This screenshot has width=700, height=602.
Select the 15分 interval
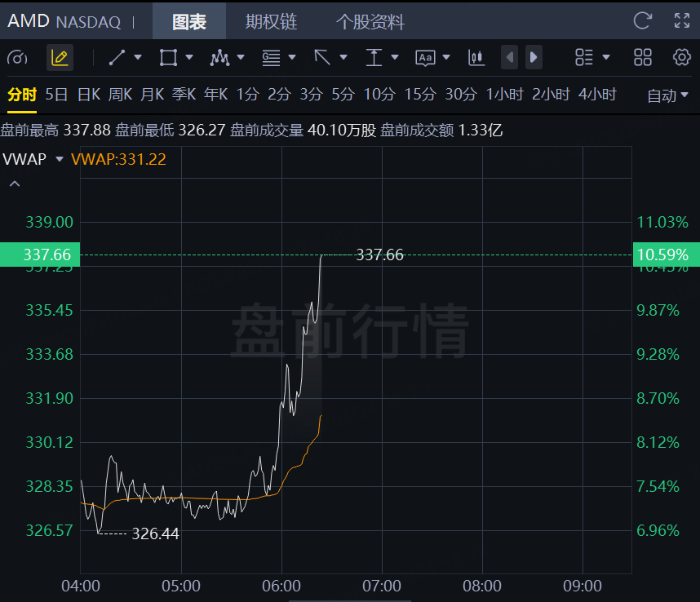pyautogui.click(x=420, y=95)
